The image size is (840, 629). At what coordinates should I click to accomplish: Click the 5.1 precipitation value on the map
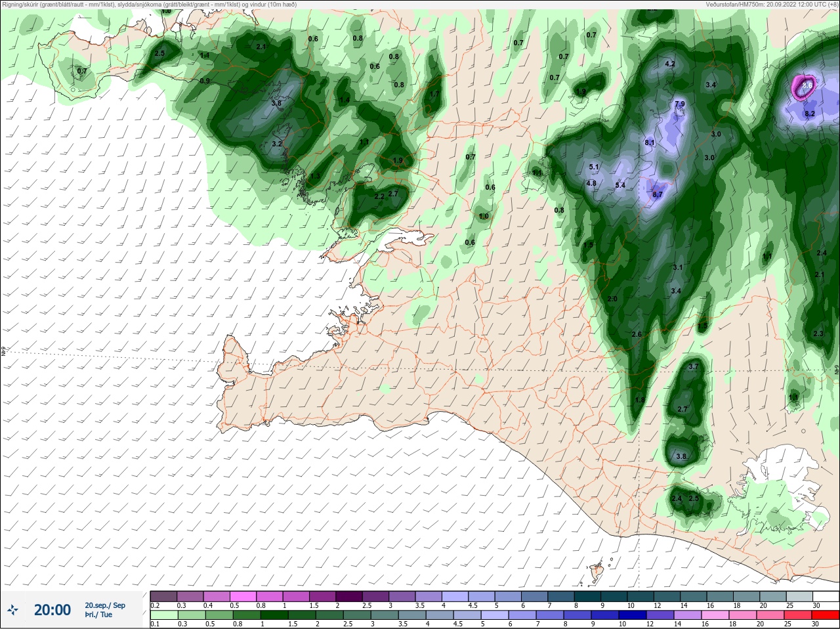coord(595,167)
